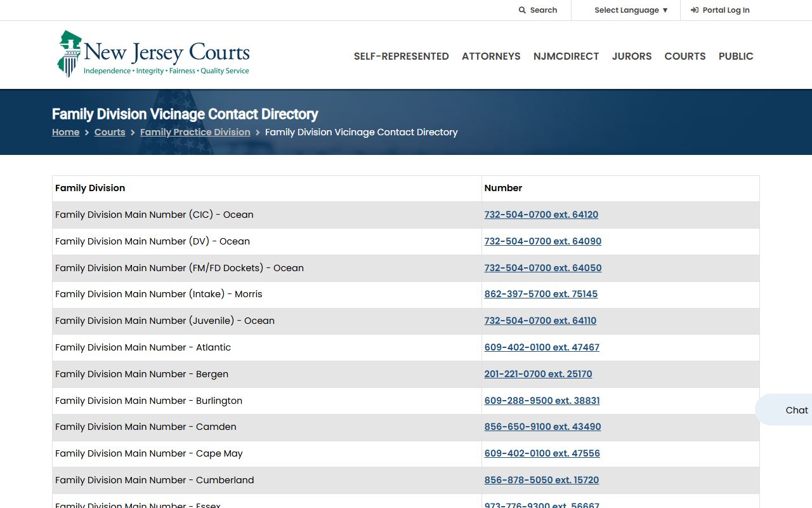Call Ocean CIC number ext. 64120
Viewport: 812px width, 508px height.
point(541,215)
